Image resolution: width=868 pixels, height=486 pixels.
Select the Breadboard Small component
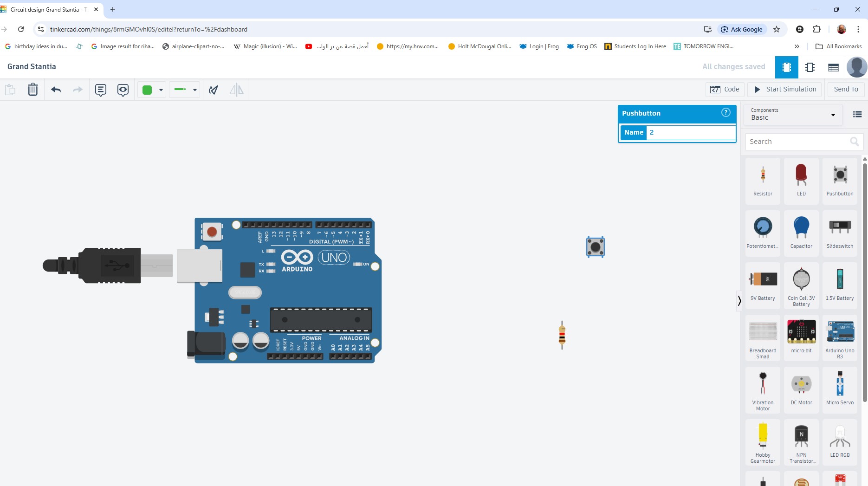(x=763, y=338)
